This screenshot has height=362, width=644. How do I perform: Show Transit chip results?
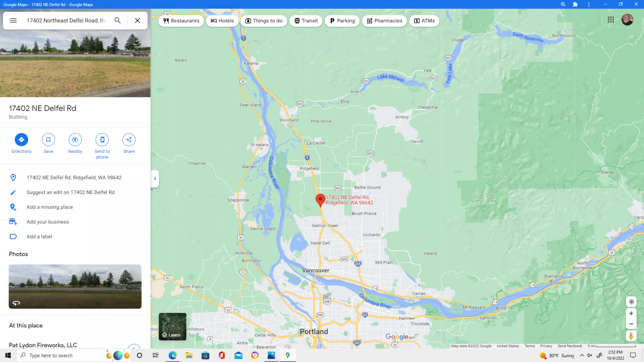point(306,21)
